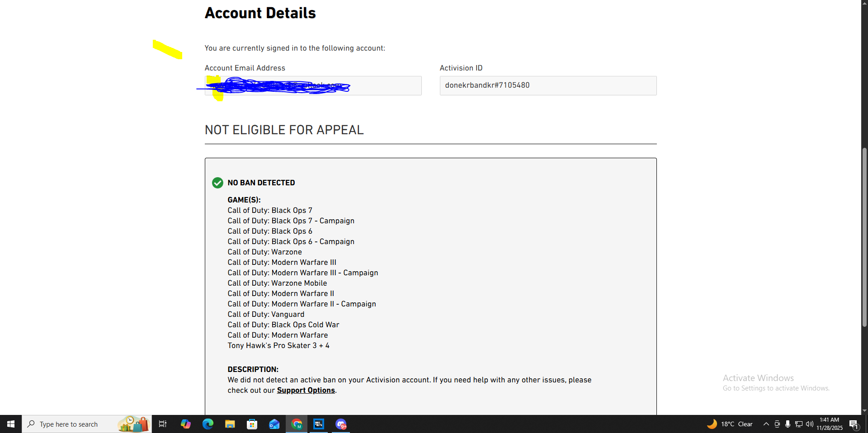The width and height of the screenshot is (868, 433).
Task: Open Microsoft Store from the taskbar
Action: 252,424
